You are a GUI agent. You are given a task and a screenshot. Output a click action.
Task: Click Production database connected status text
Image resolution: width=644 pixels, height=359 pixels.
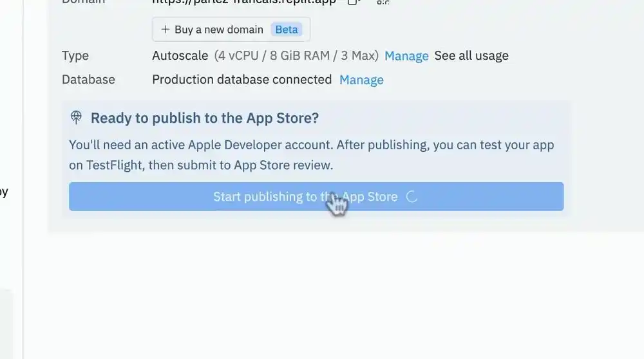coord(241,80)
